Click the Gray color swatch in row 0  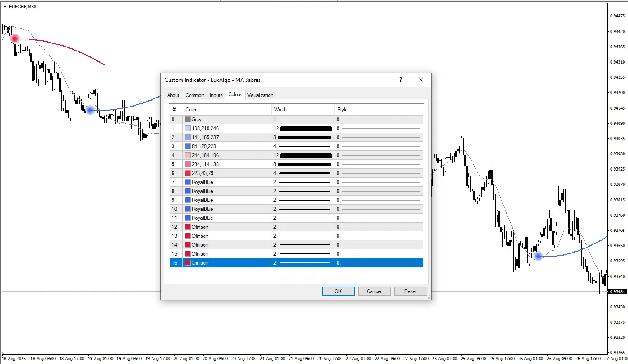click(x=187, y=120)
